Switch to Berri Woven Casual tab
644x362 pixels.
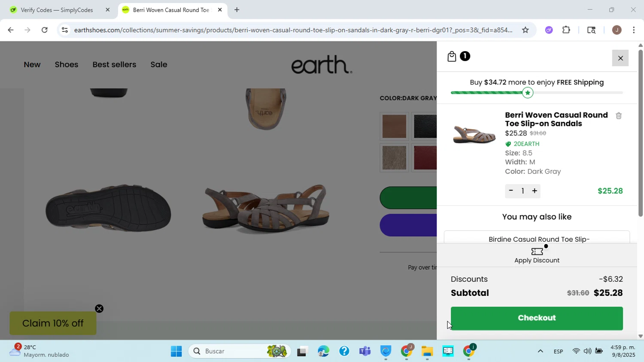coord(171,10)
